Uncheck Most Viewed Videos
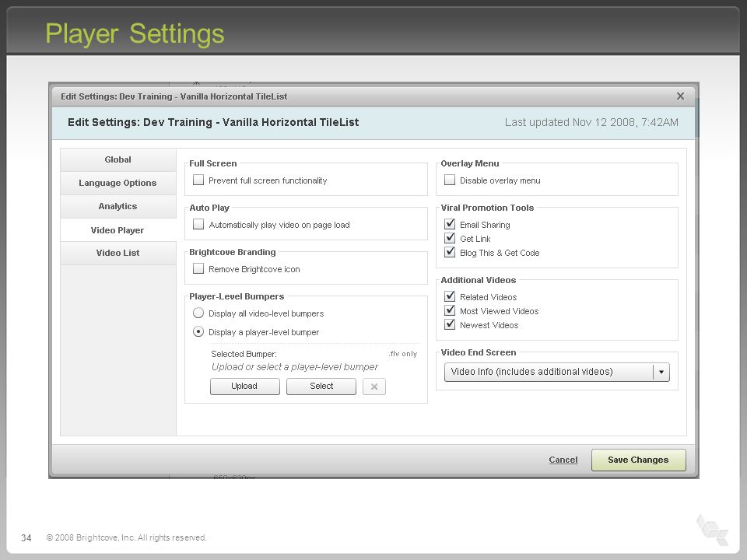The height and width of the screenshot is (560, 747). pyautogui.click(x=450, y=310)
